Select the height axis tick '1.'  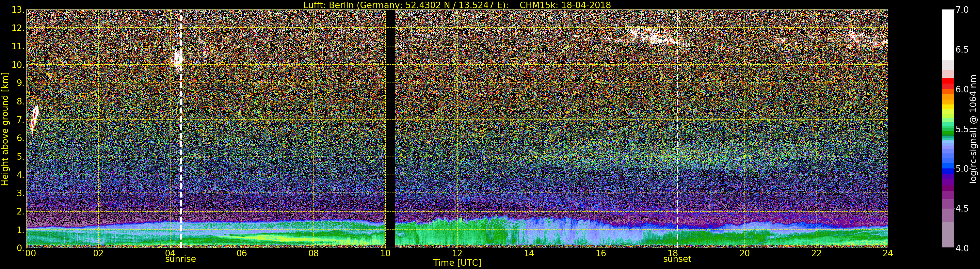tap(21, 230)
